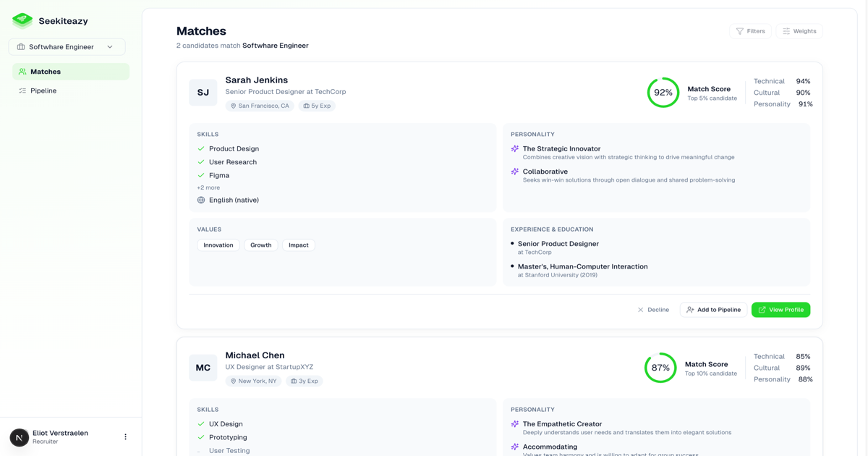The image size is (868, 456).
Task: Click the sliders icon in Weights
Action: click(x=786, y=31)
